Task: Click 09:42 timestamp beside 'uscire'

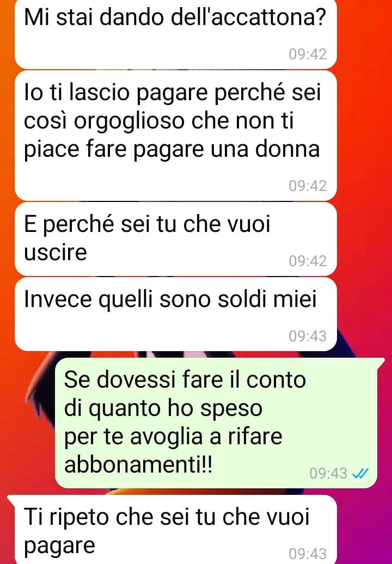Action: point(308,261)
